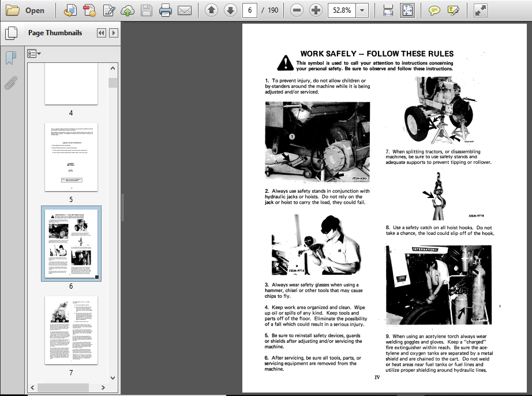Click the create PDF with gear icon
532x396 pixels.
pos(89,10)
